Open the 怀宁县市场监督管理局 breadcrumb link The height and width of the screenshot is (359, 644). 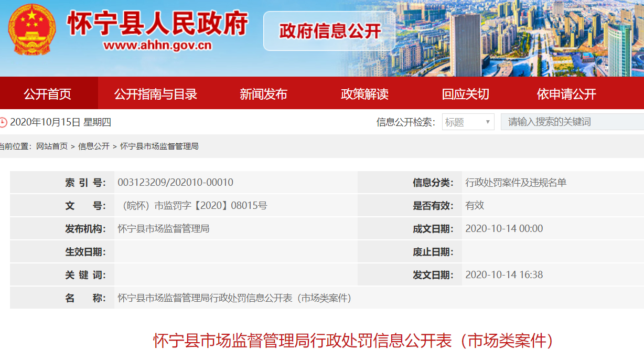point(159,146)
